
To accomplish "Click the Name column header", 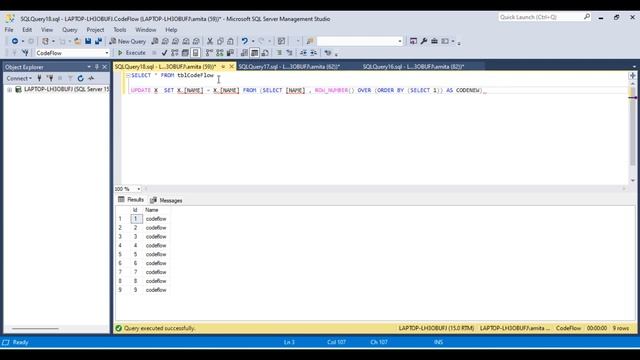I will click(156, 210).
